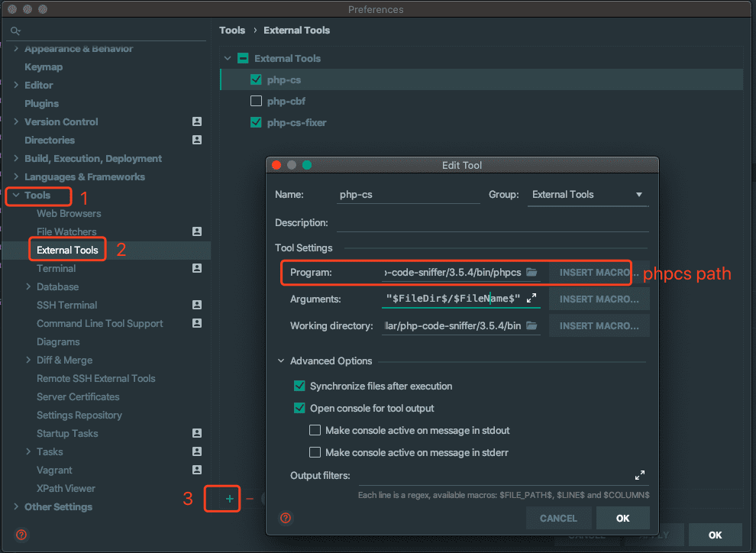Open Remote SSH External Tools settings
The width and height of the screenshot is (756, 553).
(96, 379)
